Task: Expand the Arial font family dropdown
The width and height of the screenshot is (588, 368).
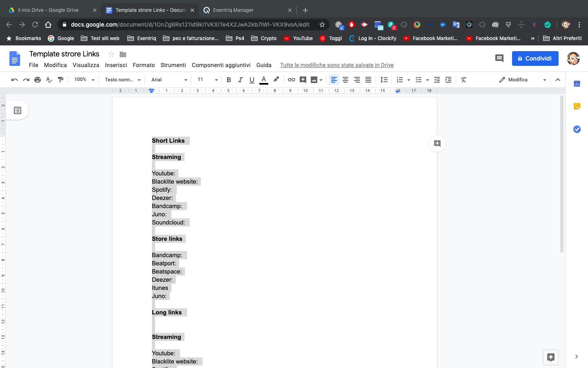Action: (x=169, y=80)
